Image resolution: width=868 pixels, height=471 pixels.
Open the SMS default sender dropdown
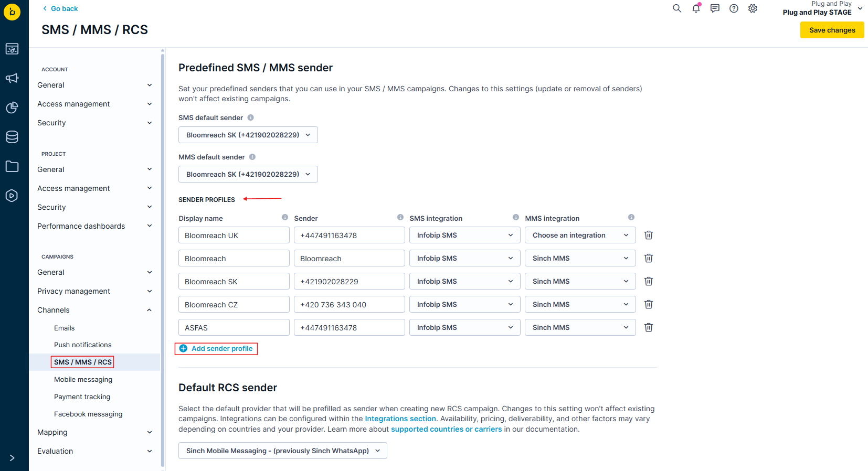[x=248, y=135]
